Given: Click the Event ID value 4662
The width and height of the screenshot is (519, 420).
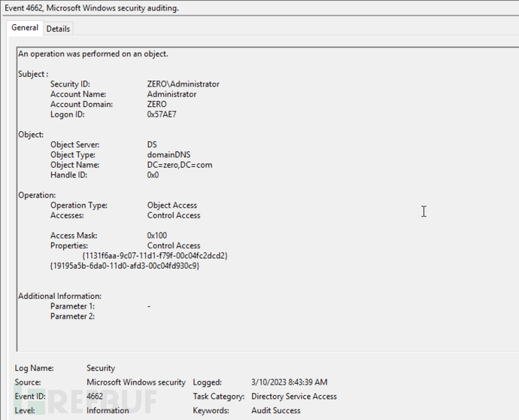Looking at the screenshot, I should coord(95,397).
